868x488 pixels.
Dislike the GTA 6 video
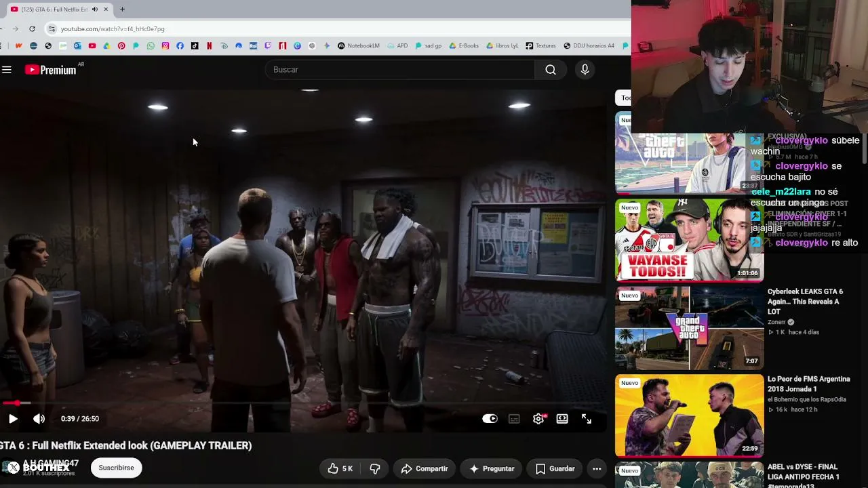click(x=374, y=468)
